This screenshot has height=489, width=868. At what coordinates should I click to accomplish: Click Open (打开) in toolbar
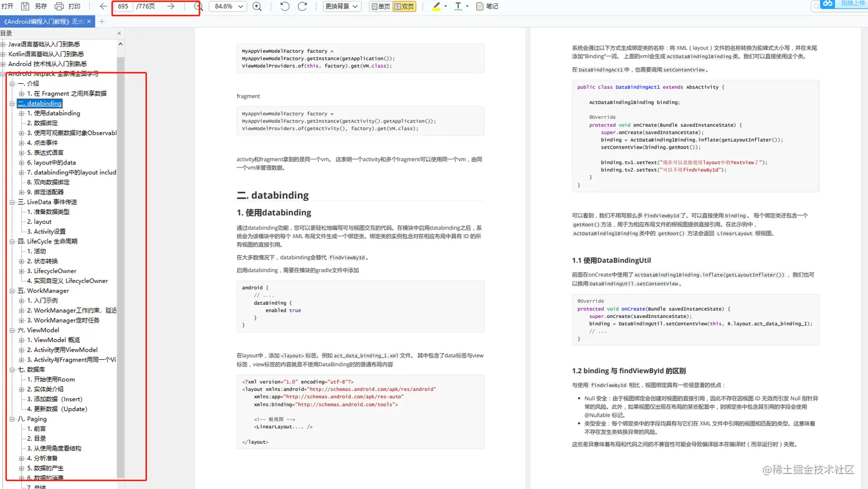[x=7, y=6]
